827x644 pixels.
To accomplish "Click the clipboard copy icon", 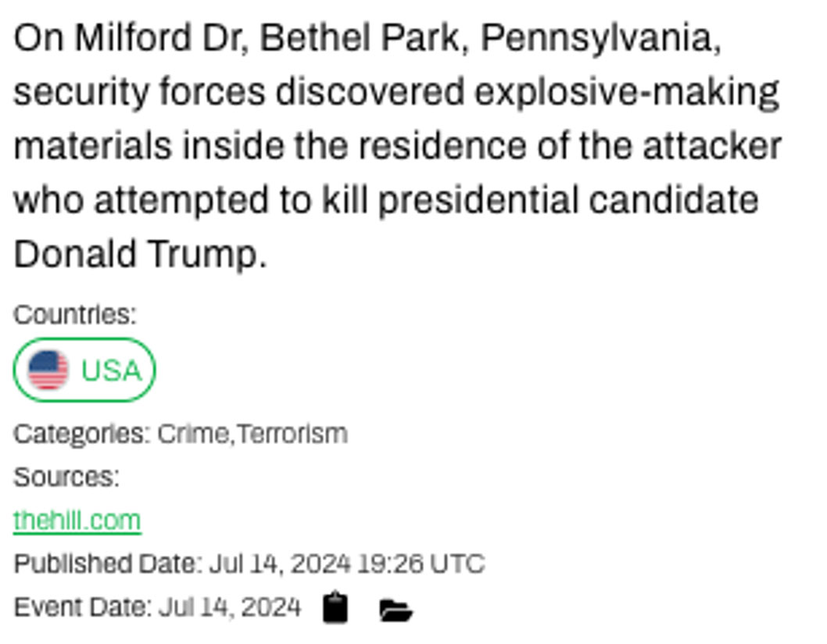I will tap(335, 607).
